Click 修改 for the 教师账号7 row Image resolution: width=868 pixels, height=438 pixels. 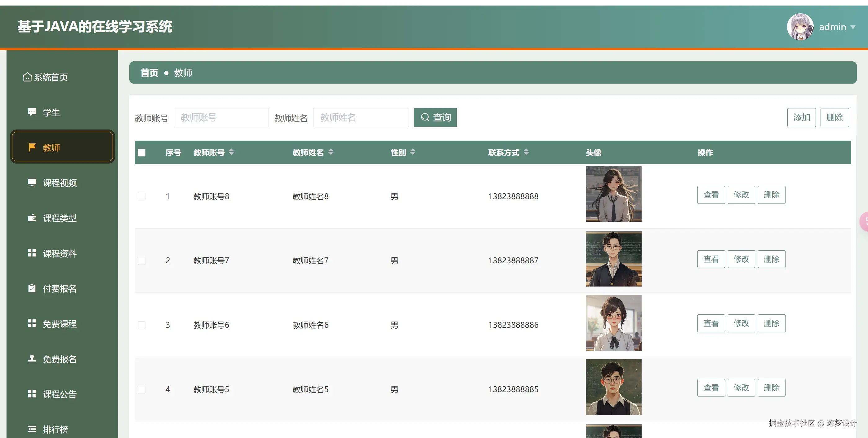click(x=741, y=259)
